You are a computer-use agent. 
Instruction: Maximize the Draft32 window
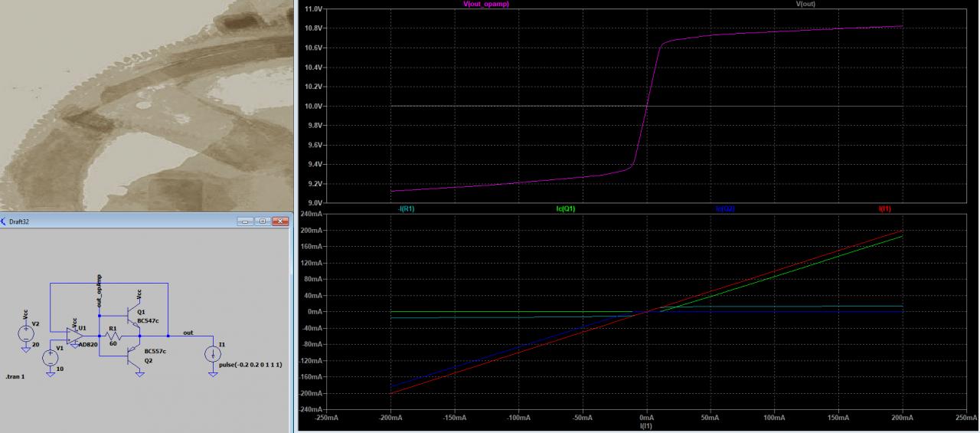[x=263, y=221]
